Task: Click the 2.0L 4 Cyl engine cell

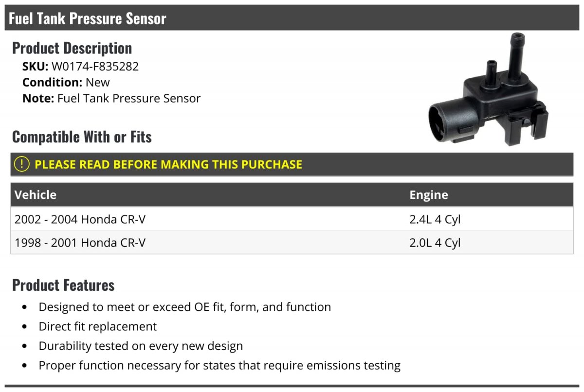Action: (x=435, y=242)
